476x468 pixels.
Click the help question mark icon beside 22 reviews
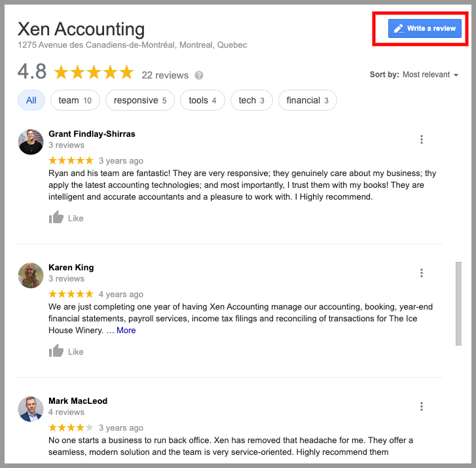(199, 75)
